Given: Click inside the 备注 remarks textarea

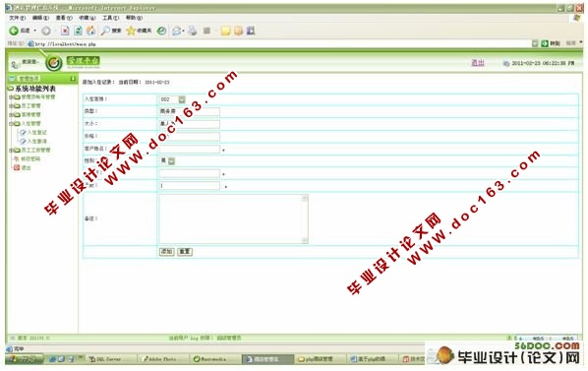Looking at the screenshot, I should click(230, 219).
